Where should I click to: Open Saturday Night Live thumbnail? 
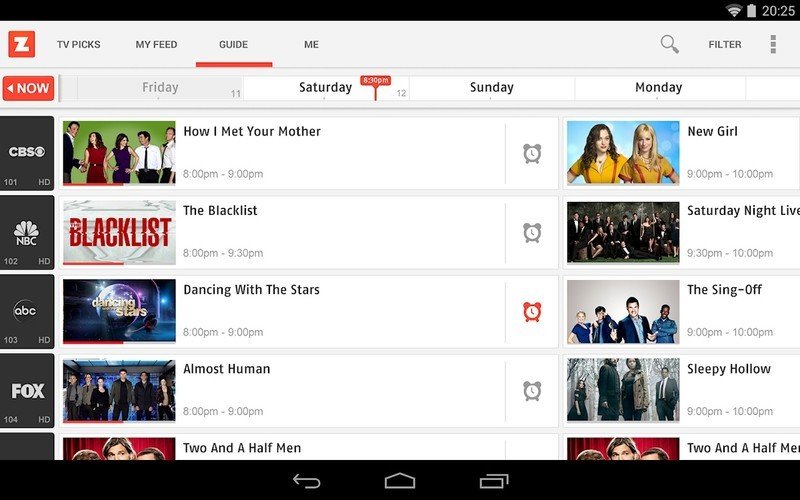pyautogui.click(x=623, y=232)
